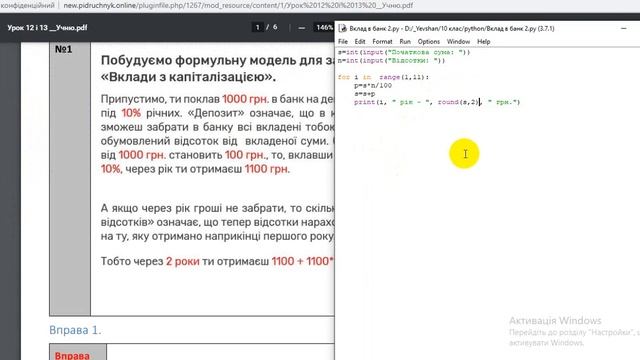The height and width of the screenshot is (360, 640).
Task: Click the red '2 роки' text in PDF
Action: [x=182, y=261]
